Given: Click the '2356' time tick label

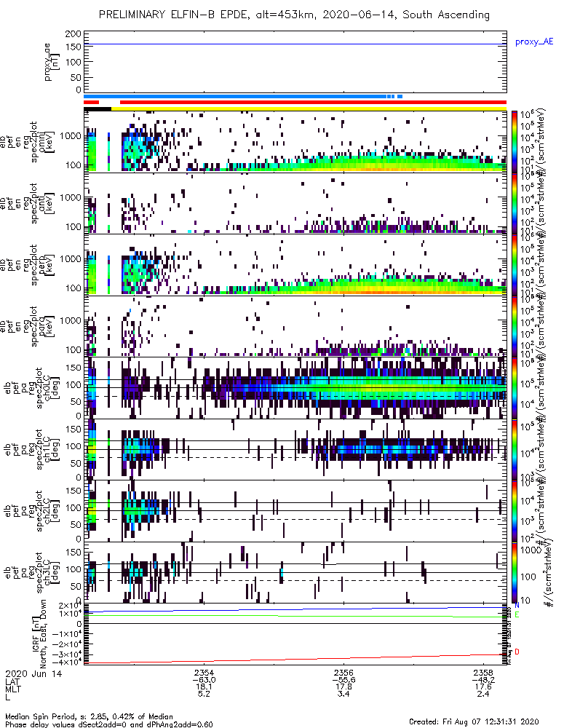Looking at the screenshot, I should [x=343, y=673].
